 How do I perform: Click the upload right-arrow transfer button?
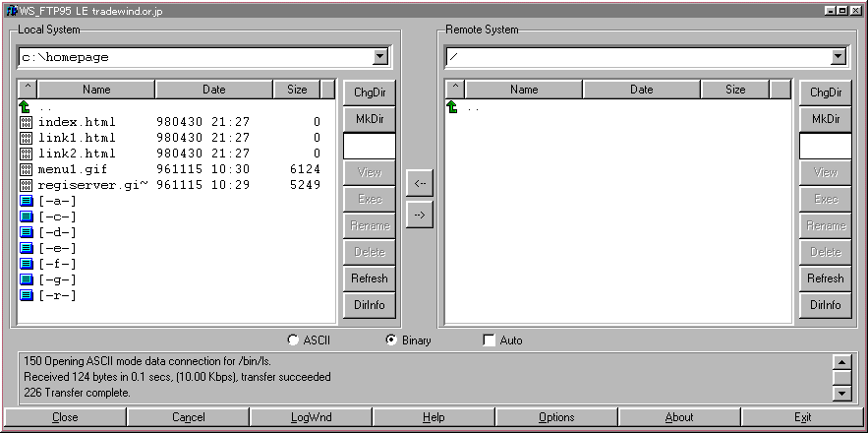(420, 216)
